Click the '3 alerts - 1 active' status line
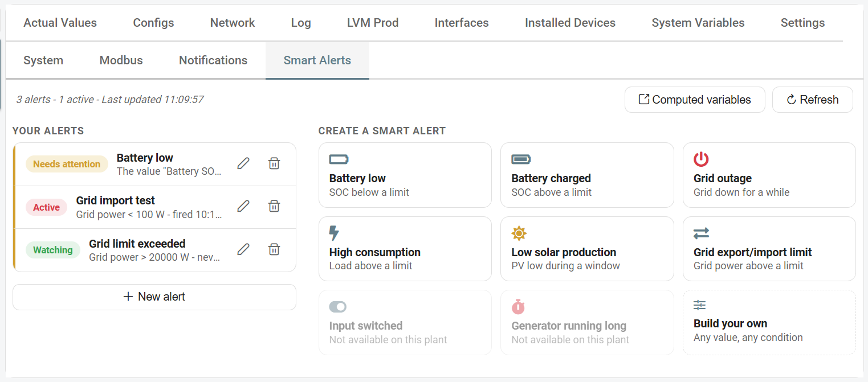Image resolution: width=868 pixels, height=382 pixels. click(110, 100)
